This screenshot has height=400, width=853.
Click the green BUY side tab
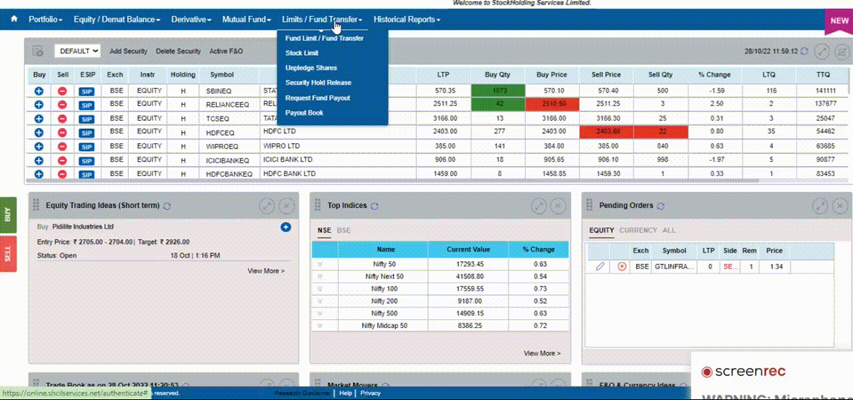coord(8,214)
